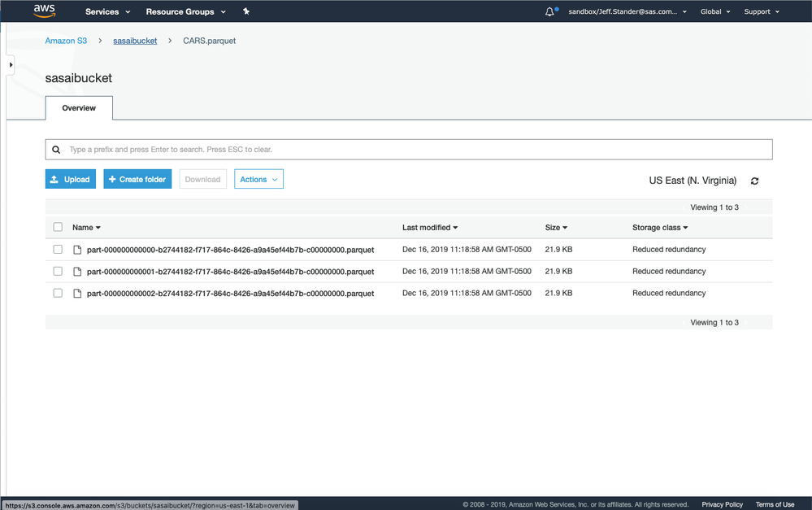Open the notifications bell icon
The height and width of the screenshot is (510, 812).
[550, 12]
